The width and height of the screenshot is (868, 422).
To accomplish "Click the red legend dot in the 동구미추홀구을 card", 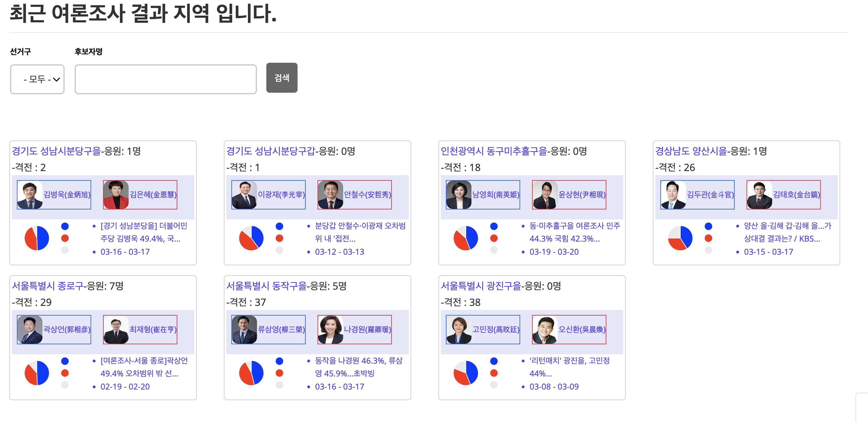I will point(494,238).
